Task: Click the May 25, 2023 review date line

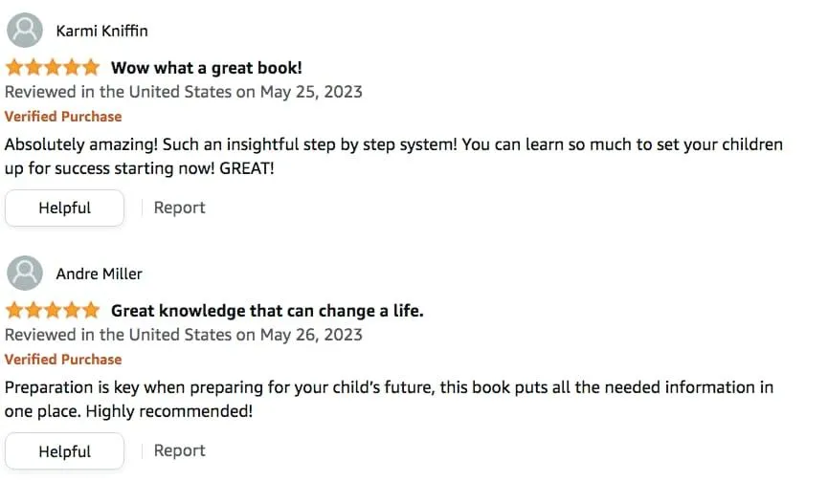Action: tap(183, 93)
